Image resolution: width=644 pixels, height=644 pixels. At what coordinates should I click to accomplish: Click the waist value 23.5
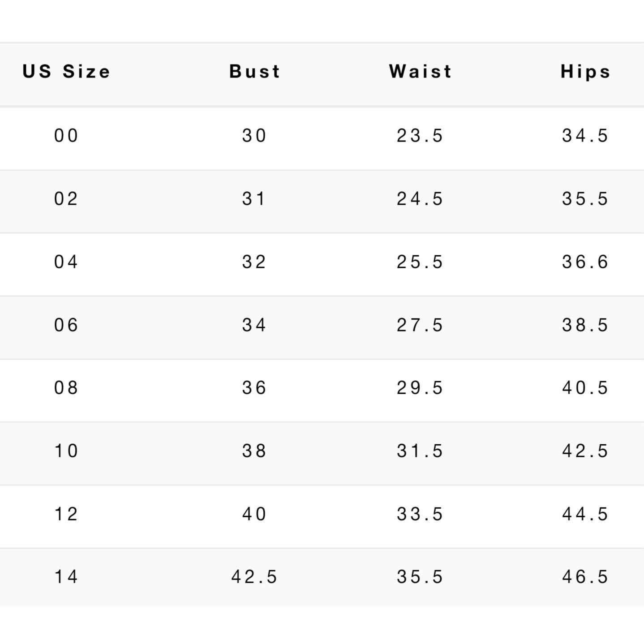420,136
